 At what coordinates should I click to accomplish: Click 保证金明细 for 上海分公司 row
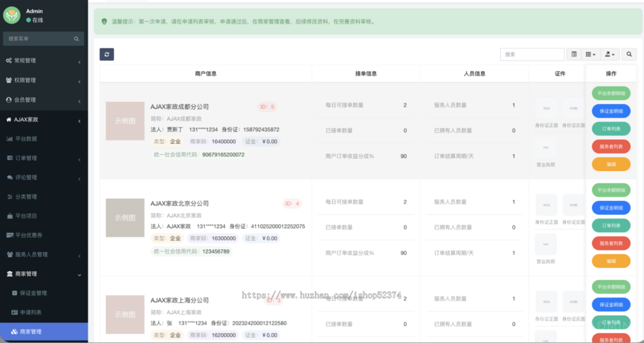611,304
